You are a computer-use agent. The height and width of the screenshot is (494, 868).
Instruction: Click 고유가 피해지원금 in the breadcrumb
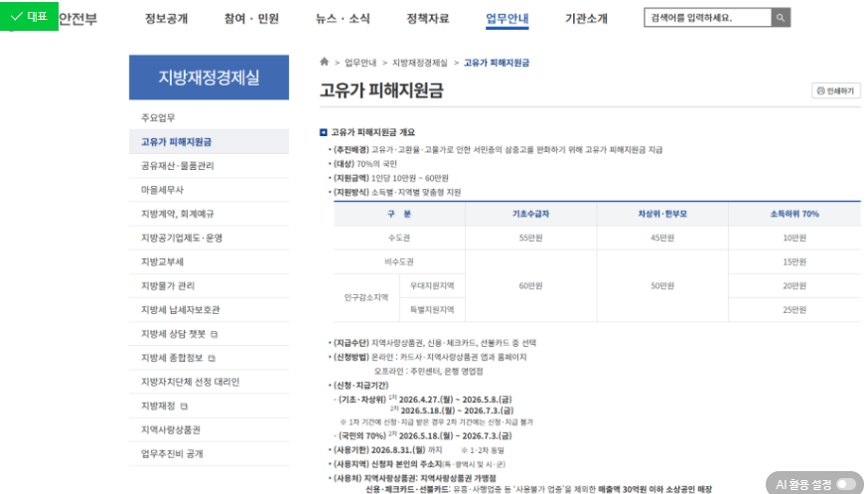tap(497, 63)
